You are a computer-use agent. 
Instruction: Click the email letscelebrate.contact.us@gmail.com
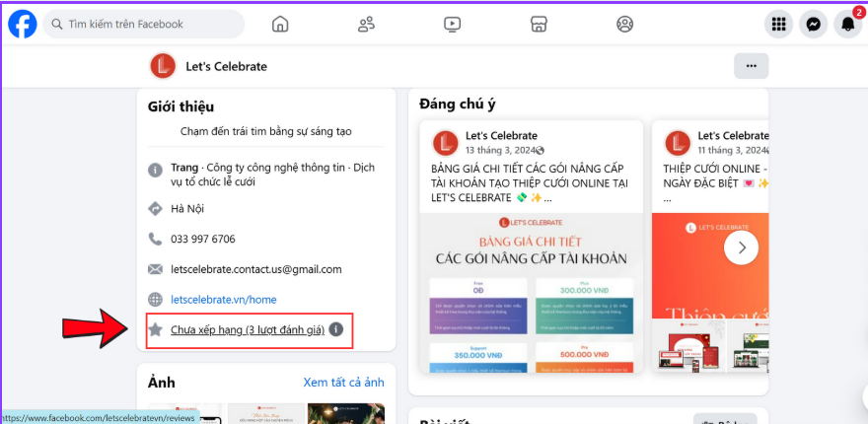[256, 269]
